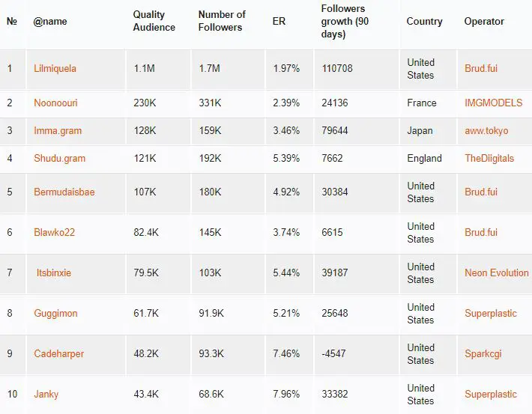Click the Number of Followers header
532x414 pixels.
[221, 22]
